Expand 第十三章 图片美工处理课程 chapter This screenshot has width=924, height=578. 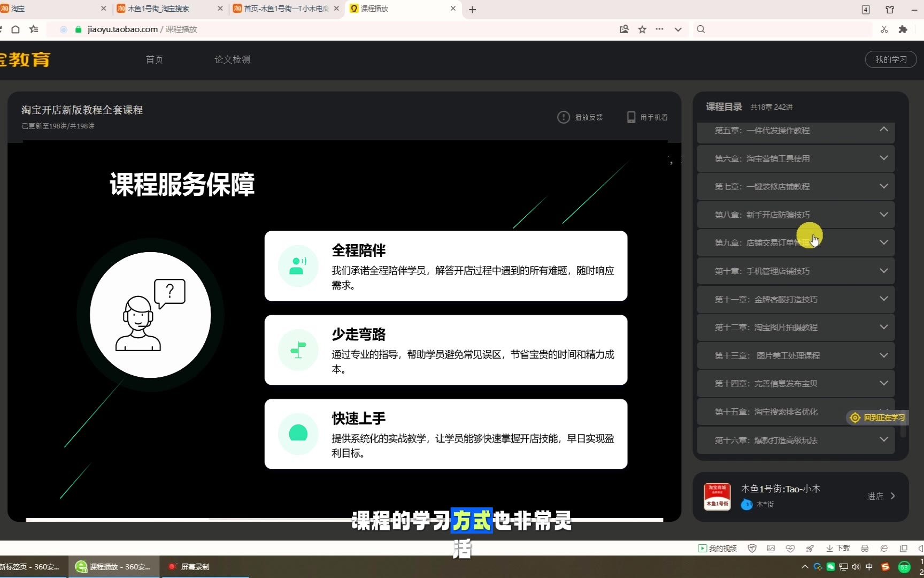coord(883,355)
